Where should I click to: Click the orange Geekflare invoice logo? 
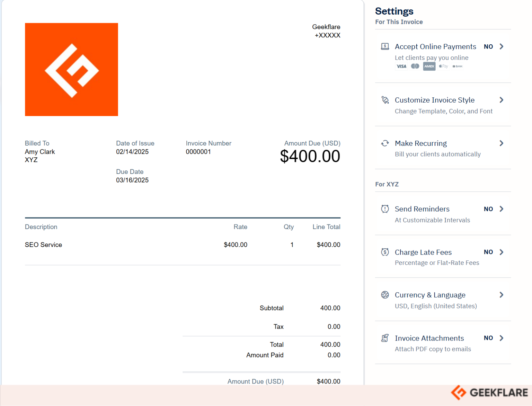click(71, 69)
